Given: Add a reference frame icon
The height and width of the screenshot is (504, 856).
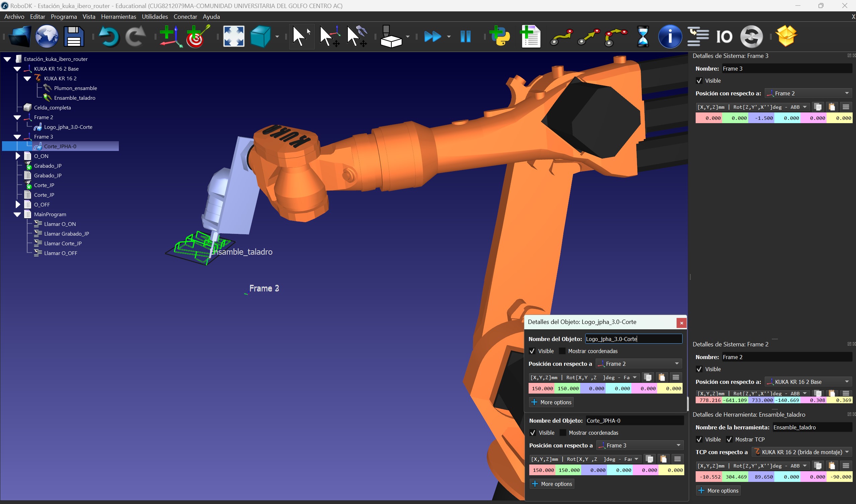Looking at the screenshot, I should point(171,36).
